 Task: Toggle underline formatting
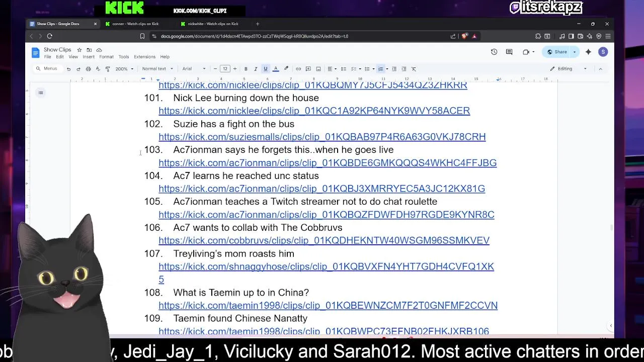click(x=266, y=69)
